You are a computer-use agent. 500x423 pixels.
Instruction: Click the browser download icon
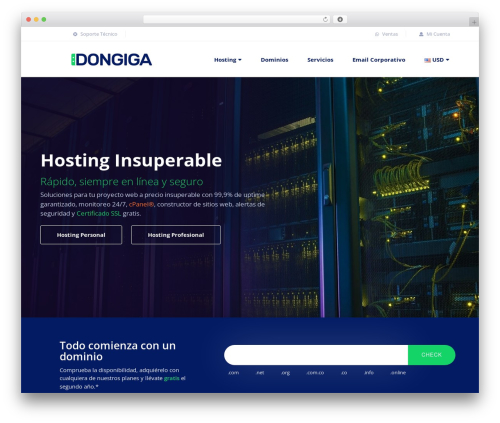pyautogui.click(x=340, y=19)
